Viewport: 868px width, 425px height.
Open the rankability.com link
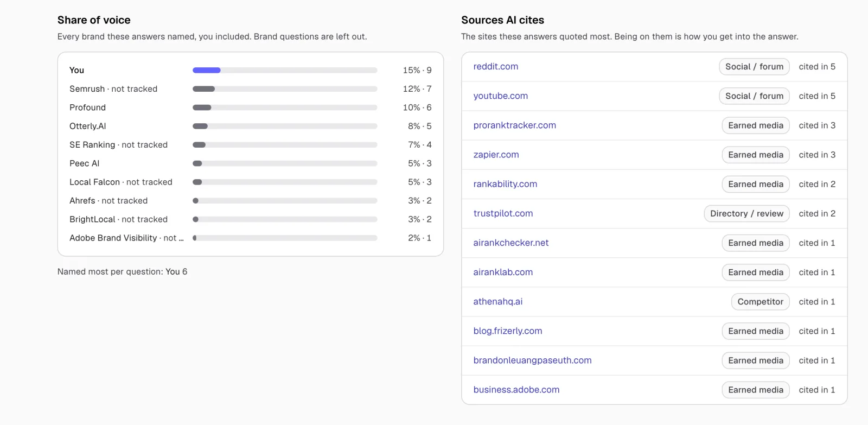coord(505,183)
